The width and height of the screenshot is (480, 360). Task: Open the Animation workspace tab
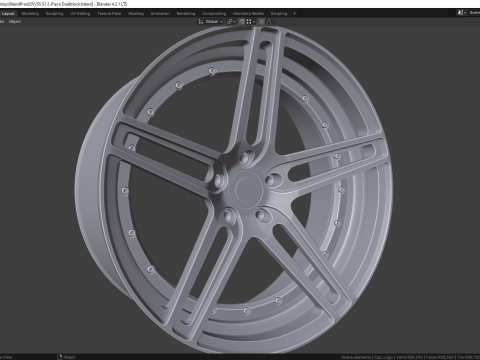coord(160,14)
